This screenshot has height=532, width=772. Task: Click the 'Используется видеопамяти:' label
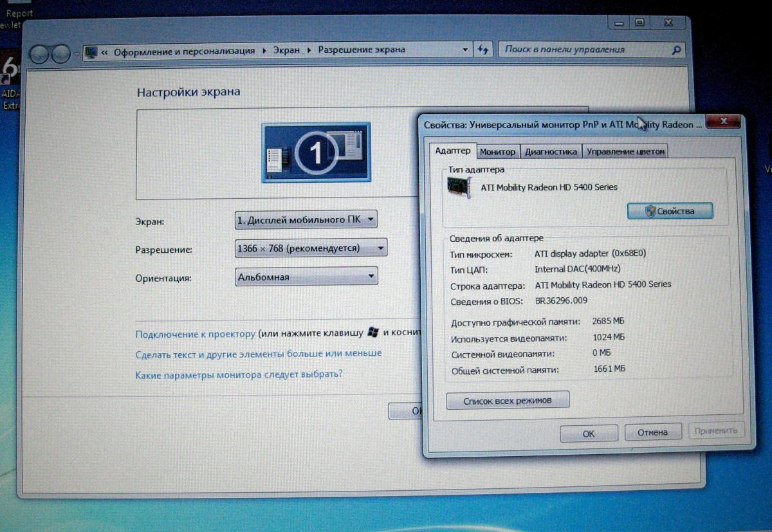click(x=508, y=338)
